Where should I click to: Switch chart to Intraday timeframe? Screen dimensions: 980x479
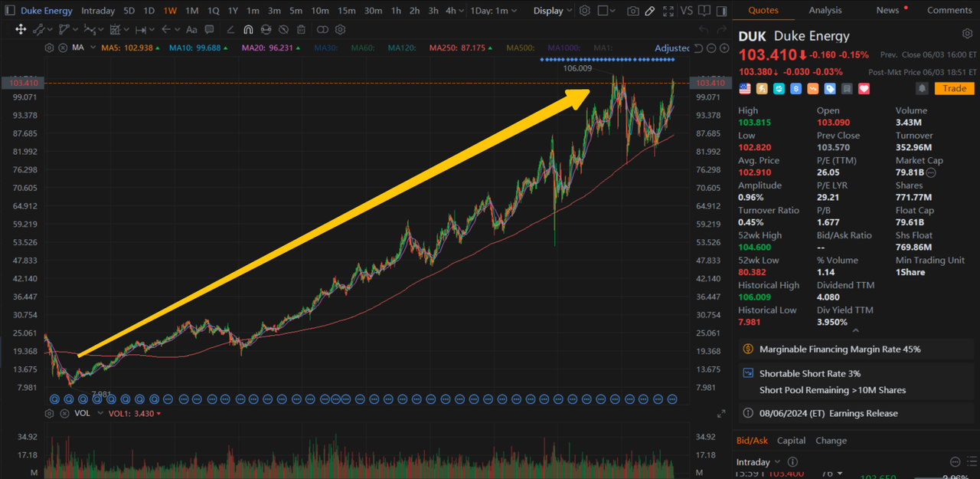click(98, 11)
